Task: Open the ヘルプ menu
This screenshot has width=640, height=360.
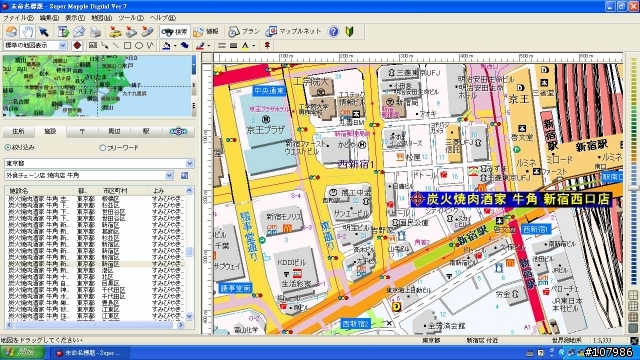Action: [162, 18]
